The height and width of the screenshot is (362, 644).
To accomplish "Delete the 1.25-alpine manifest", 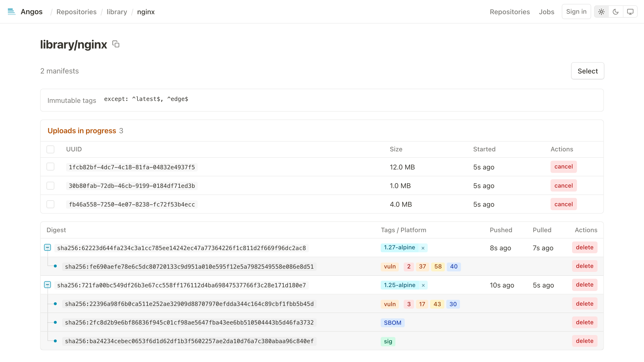I will point(585,285).
